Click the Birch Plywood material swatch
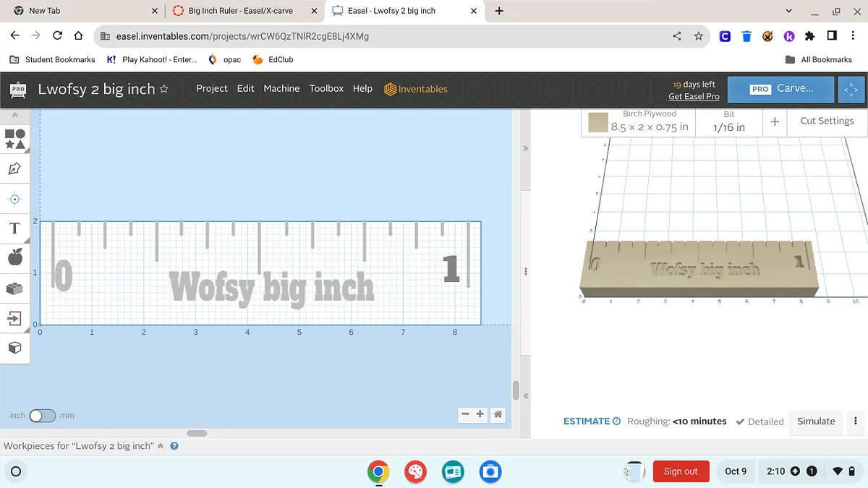 pyautogui.click(x=597, y=122)
